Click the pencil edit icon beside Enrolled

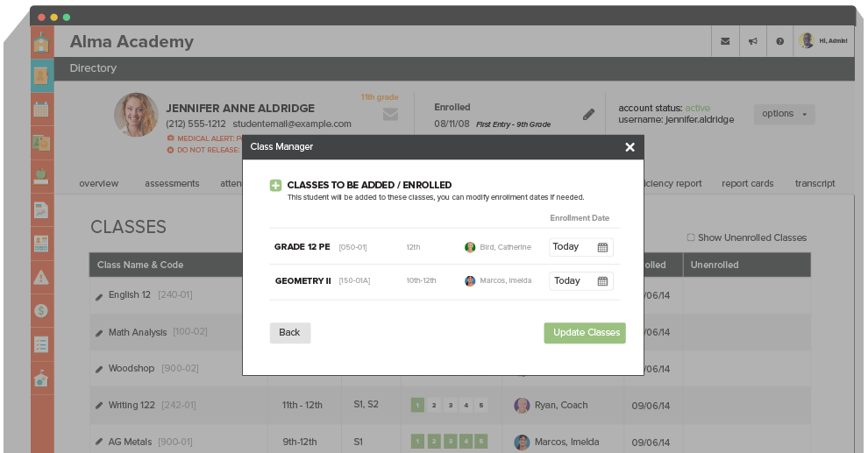pyautogui.click(x=588, y=114)
